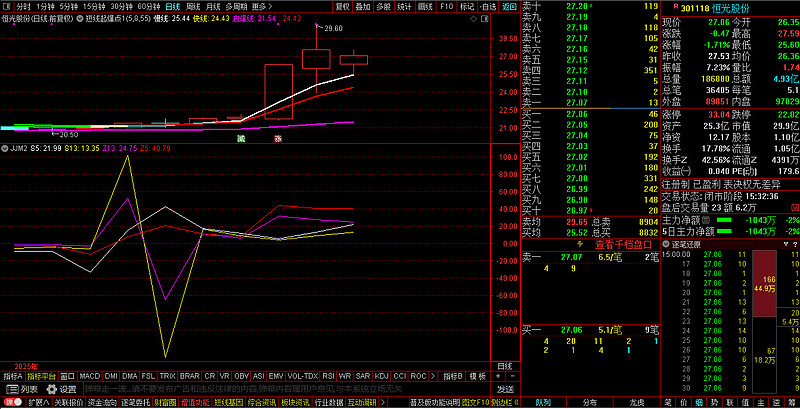
Task: Open indicator settings dropdown next to chart title
Action: [79, 18]
